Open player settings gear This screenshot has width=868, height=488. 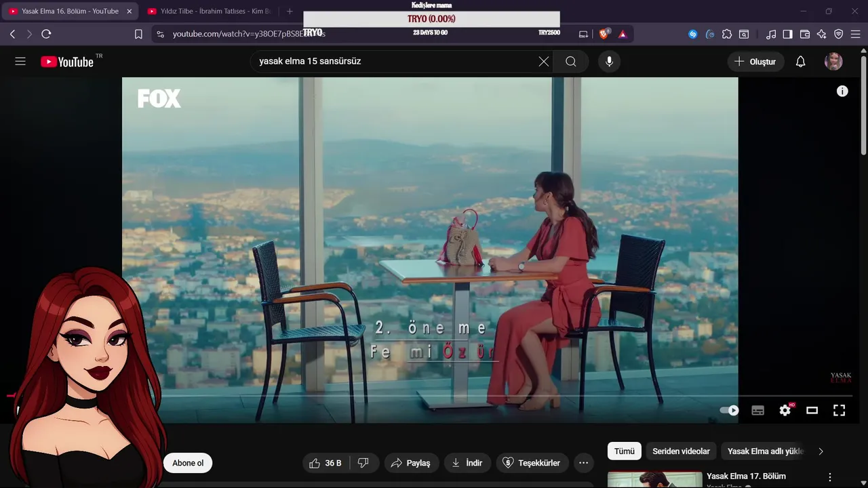click(785, 410)
